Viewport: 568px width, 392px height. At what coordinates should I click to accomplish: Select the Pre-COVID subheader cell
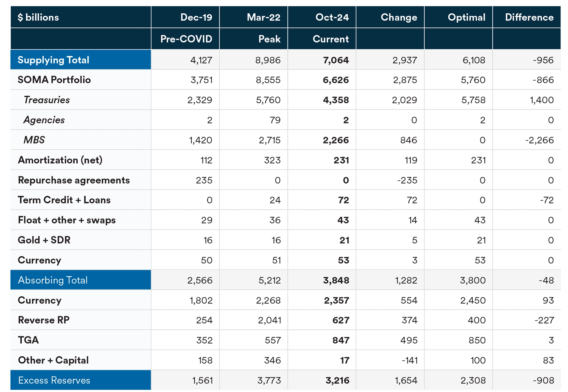[x=186, y=39]
